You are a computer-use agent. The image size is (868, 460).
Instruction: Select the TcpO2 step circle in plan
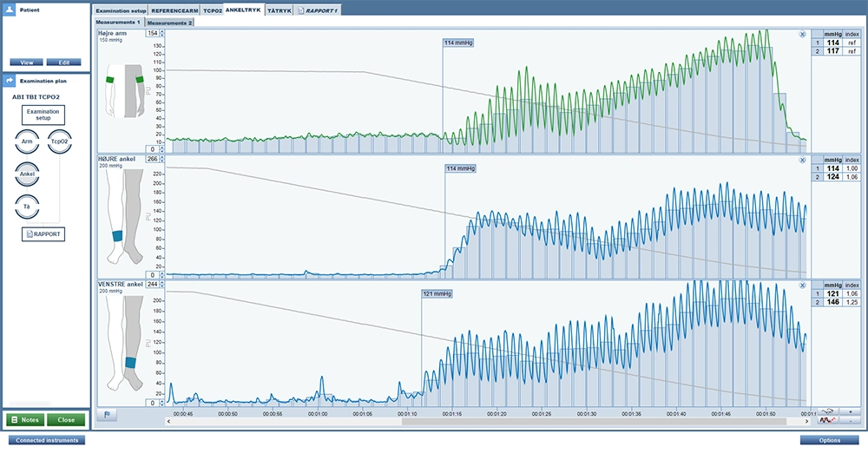(x=60, y=141)
